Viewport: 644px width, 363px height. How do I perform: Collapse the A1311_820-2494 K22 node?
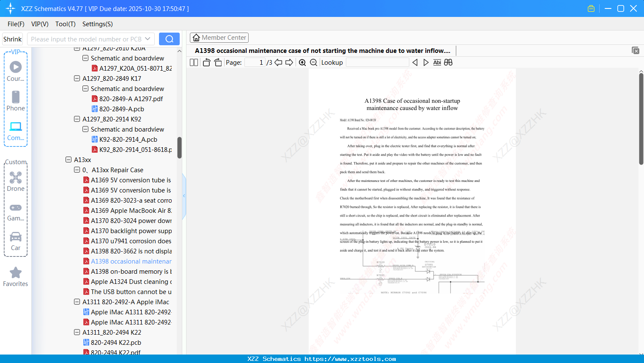click(77, 333)
